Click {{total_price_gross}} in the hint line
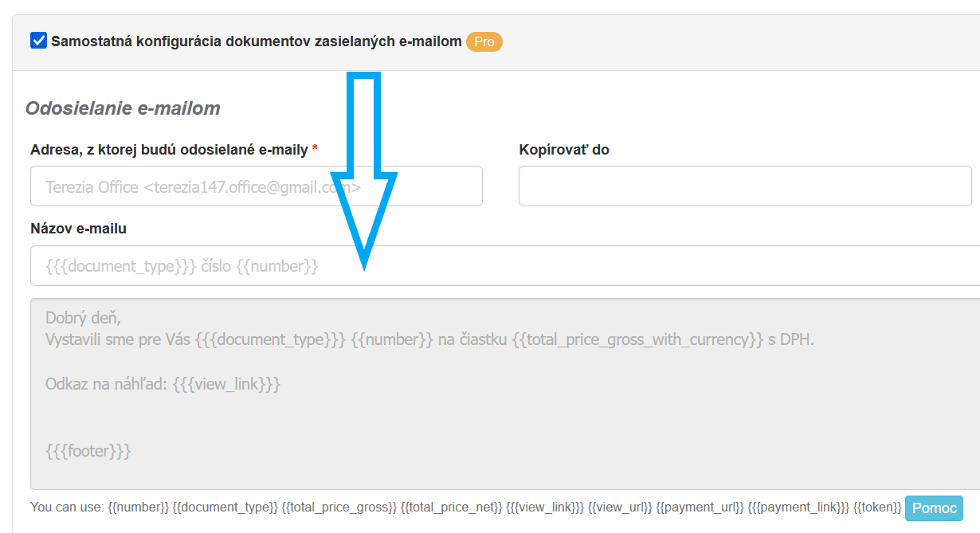Screen dimensions: 980x533 (339, 508)
